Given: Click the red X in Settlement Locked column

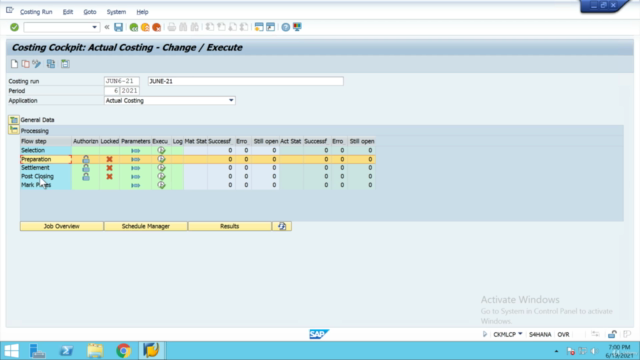Looking at the screenshot, I should point(109,168).
